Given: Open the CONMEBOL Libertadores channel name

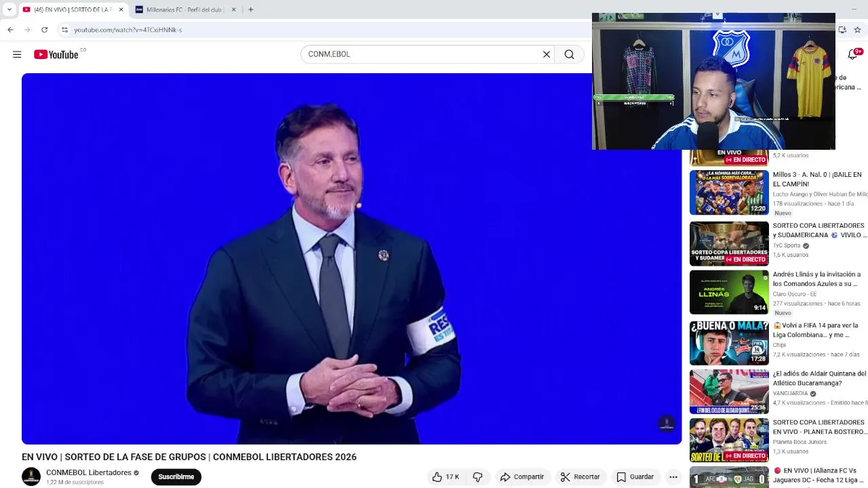Looking at the screenshot, I should [89, 472].
